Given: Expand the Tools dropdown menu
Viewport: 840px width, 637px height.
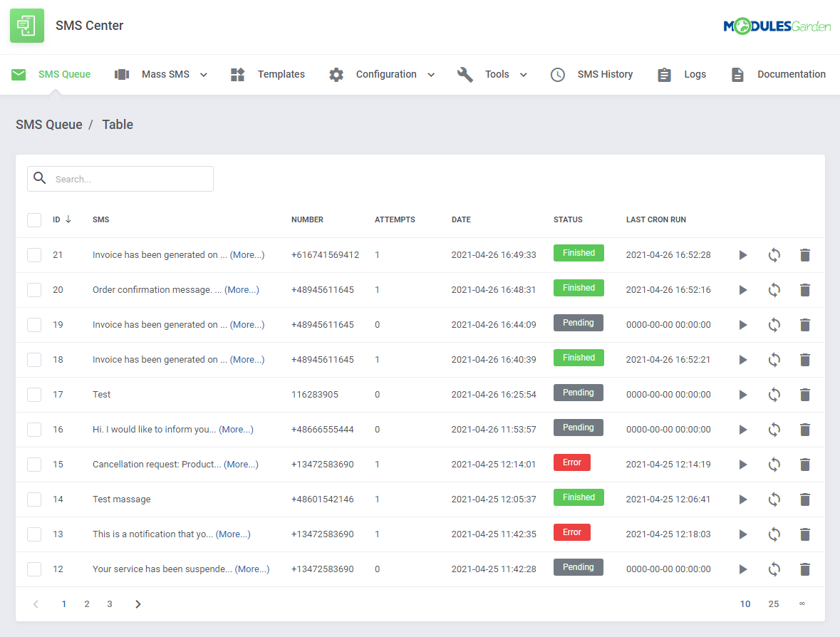Looking at the screenshot, I should tap(524, 73).
